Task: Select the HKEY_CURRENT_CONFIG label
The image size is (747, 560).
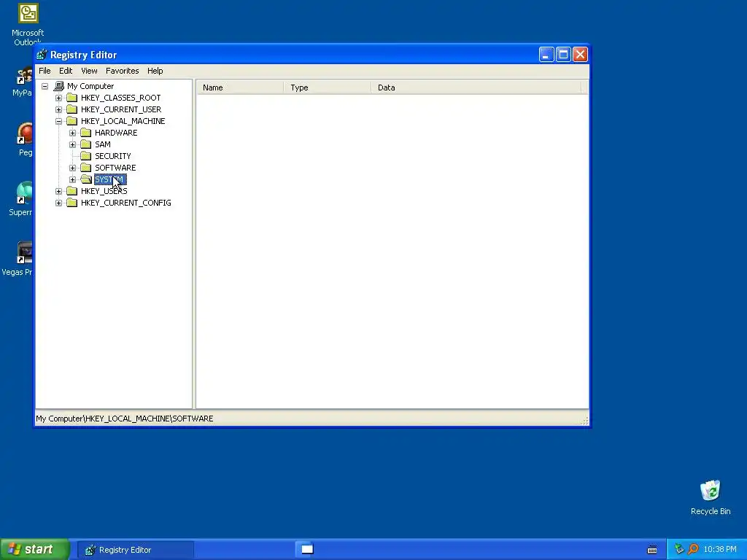Action: point(125,203)
